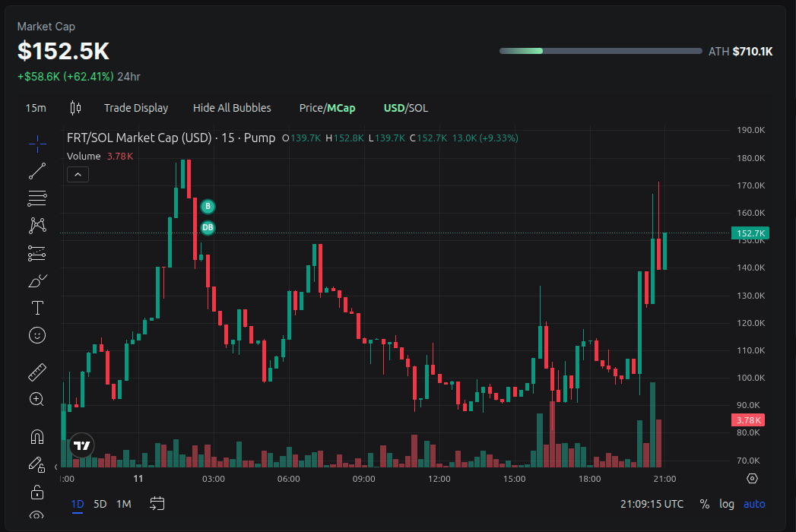Open the 15m timeframe selector
The height and width of the screenshot is (532, 796).
point(35,108)
